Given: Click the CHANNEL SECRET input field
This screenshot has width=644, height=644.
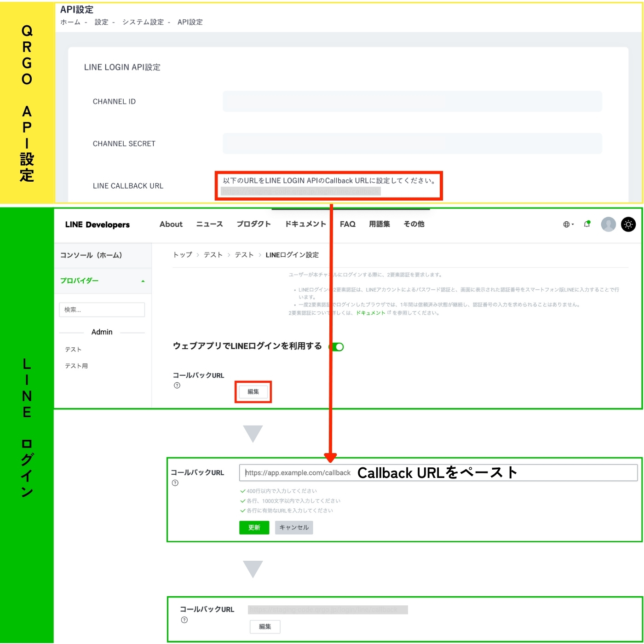Looking at the screenshot, I should point(412,144).
